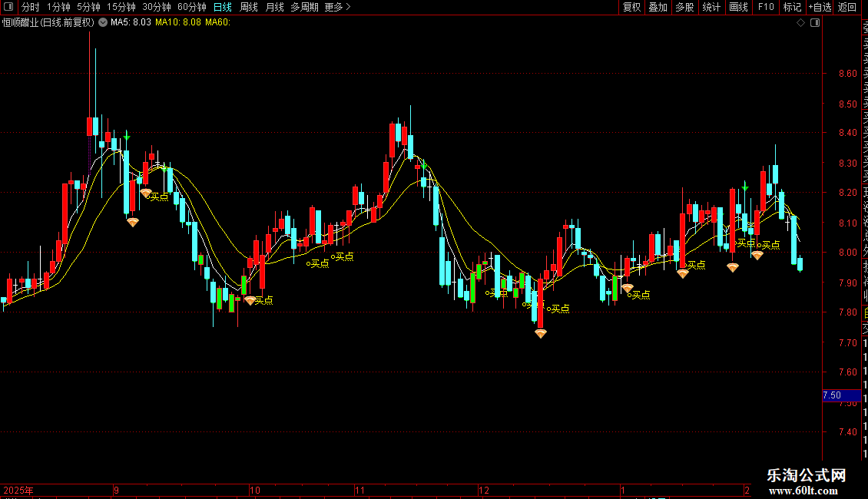Click the diamond icon at chart top right
Screen dimensions: 868x499
(x=800, y=23)
